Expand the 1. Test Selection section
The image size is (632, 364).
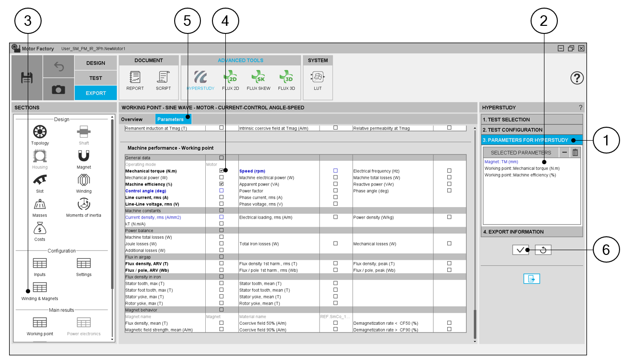tap(532, 120)
